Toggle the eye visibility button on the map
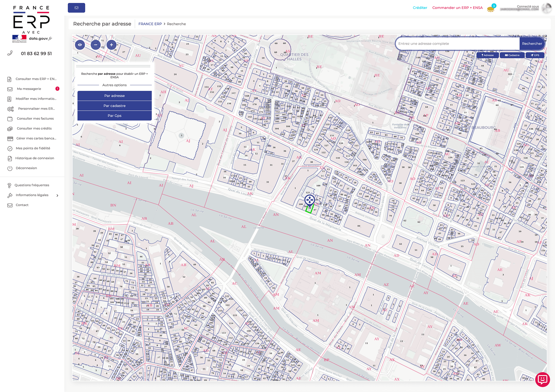 (80, 45)
